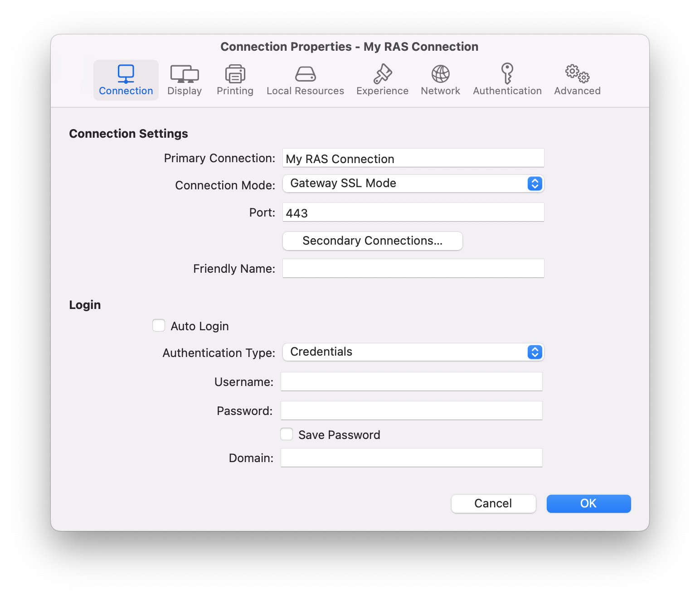Screen dimensions: 700x598
Task: Open the Experience paintbrush icon
Action: tap(383, 74)
